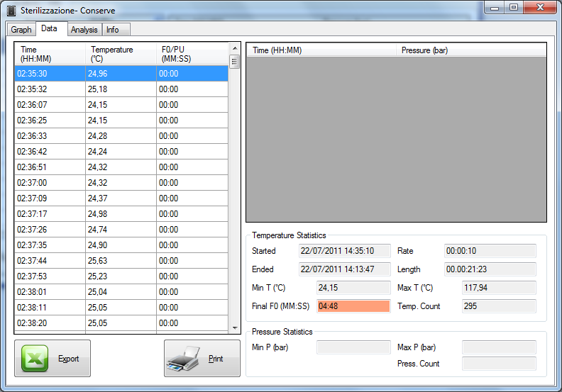562x392 pixels.
Task: Click the F0/PU (MM:SS) column header
Action: click(192, 54)
